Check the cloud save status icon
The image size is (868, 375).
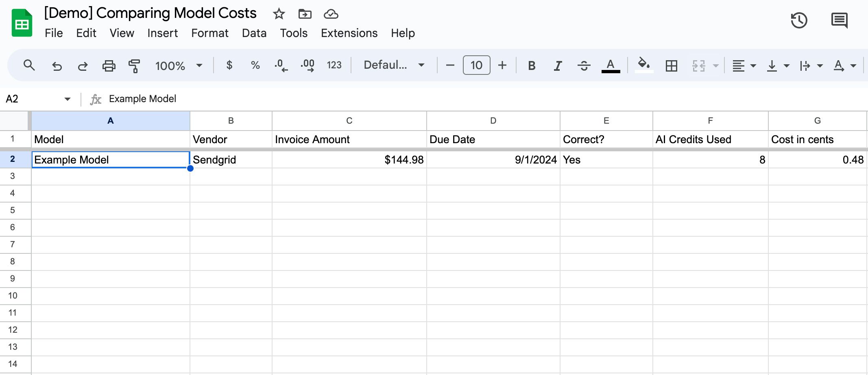(x=331, y=14)
